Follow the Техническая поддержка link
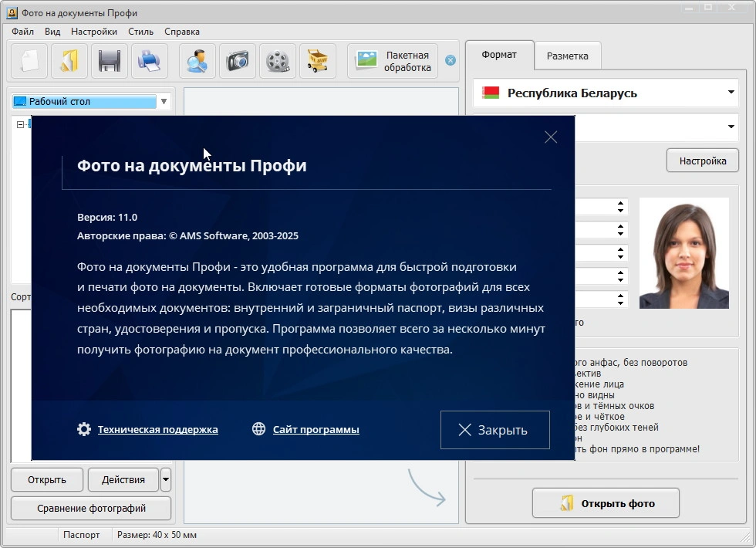This screenshot has height=548, width=756. [x=157, y=429]
